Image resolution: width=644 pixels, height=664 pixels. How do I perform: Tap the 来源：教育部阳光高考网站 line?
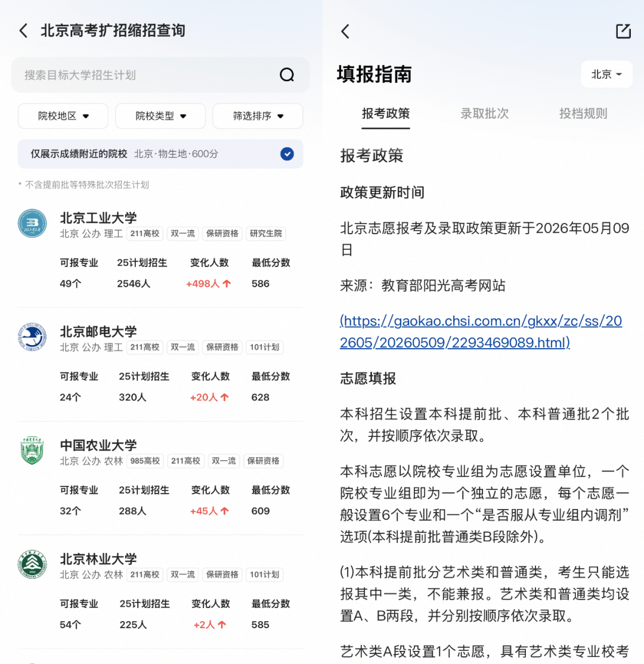423,286
